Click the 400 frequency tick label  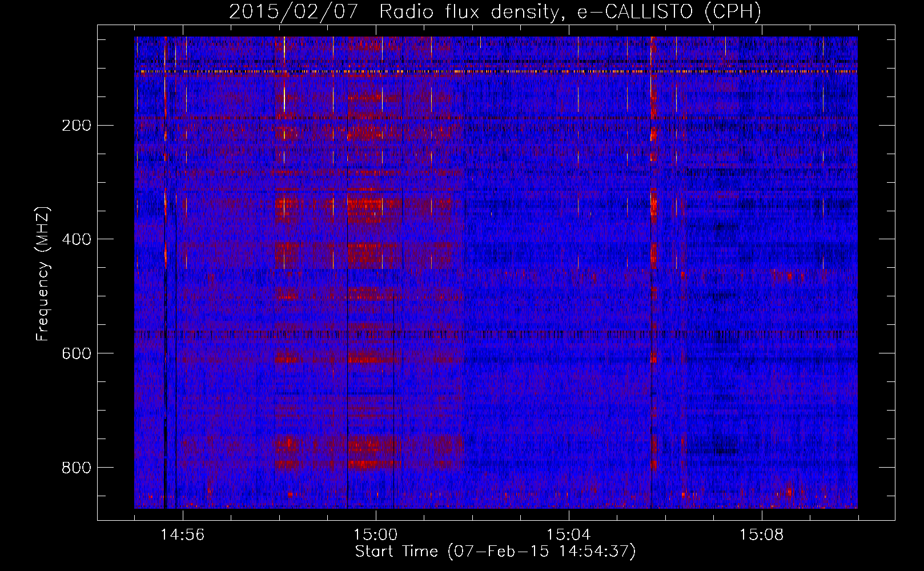pos(77,240)
